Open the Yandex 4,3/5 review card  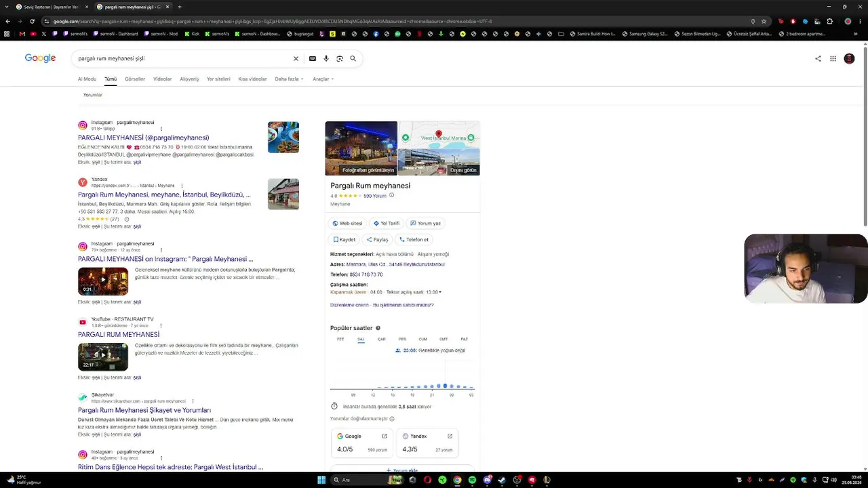tap(427, 443)
